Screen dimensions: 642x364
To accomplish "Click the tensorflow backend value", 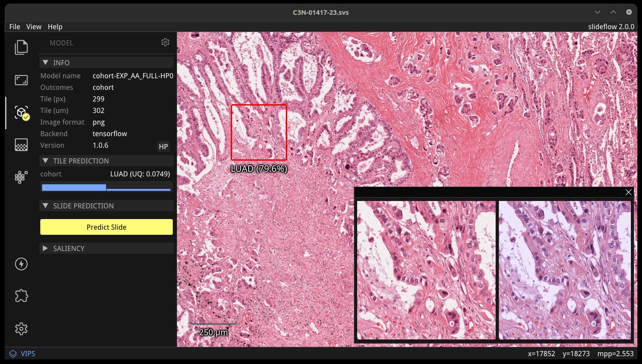I will pos(110,134).
